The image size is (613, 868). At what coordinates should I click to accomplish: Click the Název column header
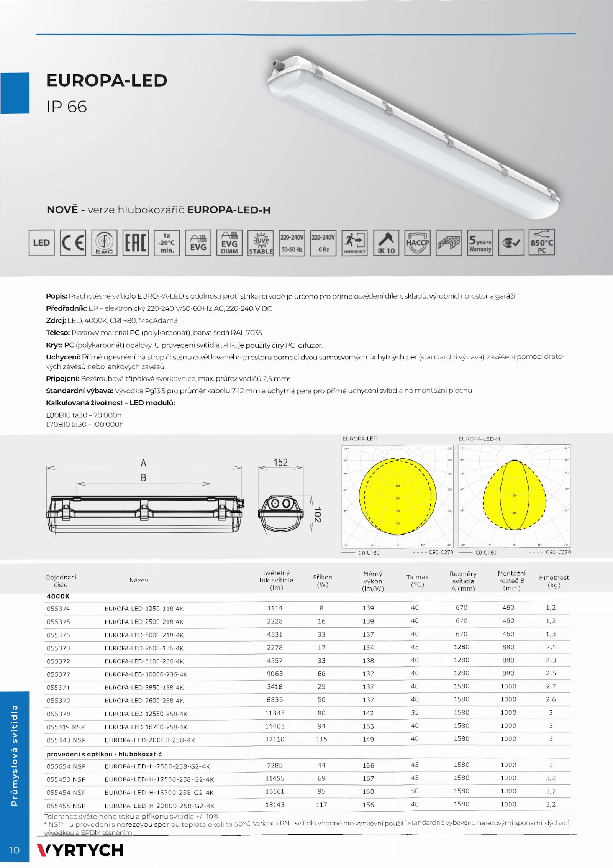tap(139, 580)
